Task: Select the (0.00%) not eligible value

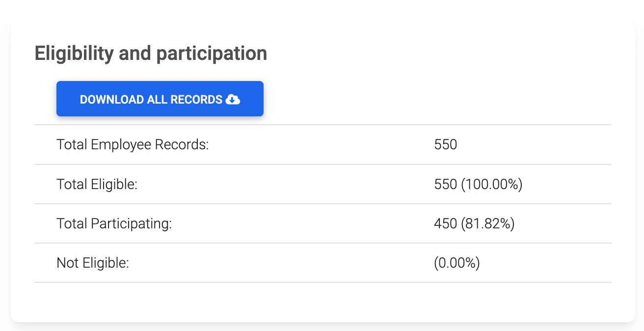Action: (x=457, y=263)
